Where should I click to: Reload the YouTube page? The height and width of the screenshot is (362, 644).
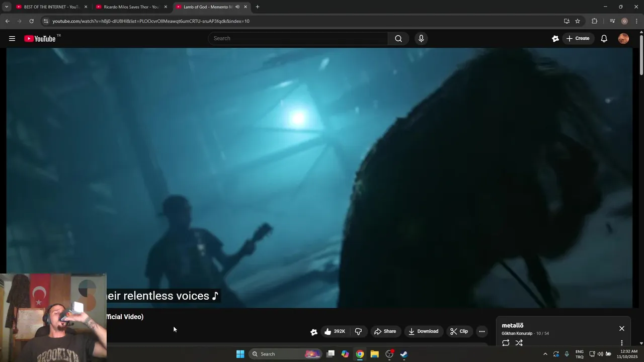point(31,21)
